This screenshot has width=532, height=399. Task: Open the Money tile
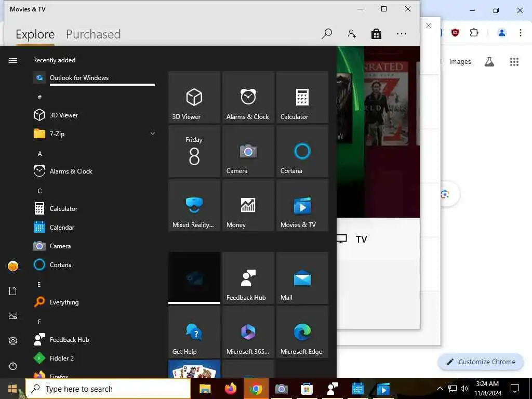coord(248,205)
